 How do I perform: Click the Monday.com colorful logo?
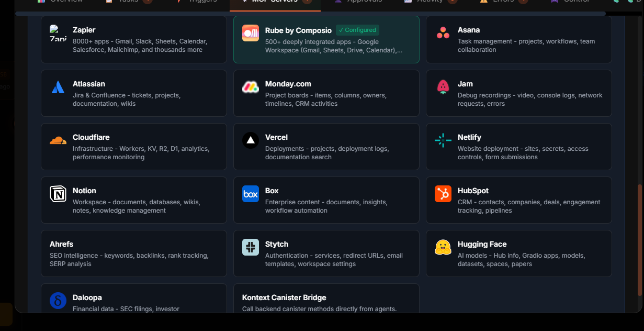pos(251,87)
